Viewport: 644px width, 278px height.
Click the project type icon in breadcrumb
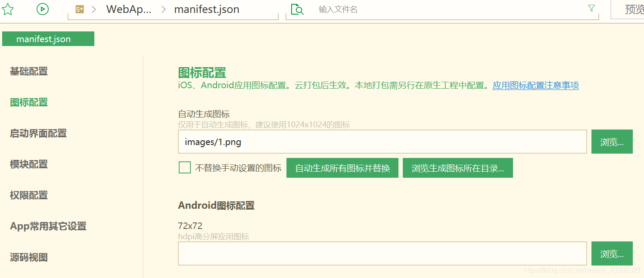tap(80, 9)
